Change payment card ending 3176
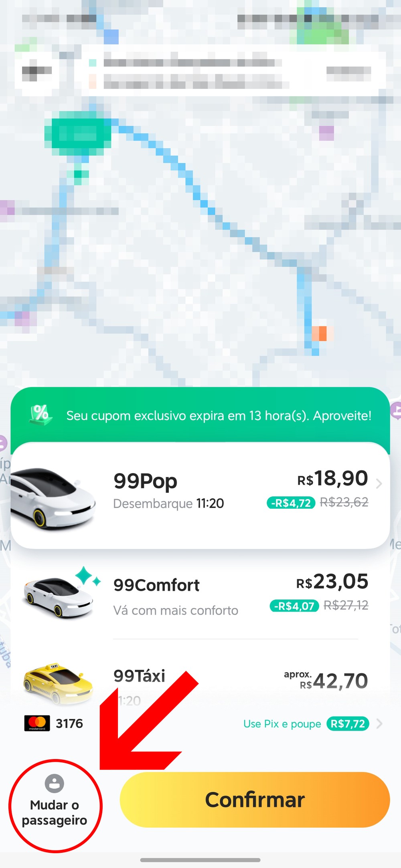This screenshot has width=401, height=868. pos(54,723)
